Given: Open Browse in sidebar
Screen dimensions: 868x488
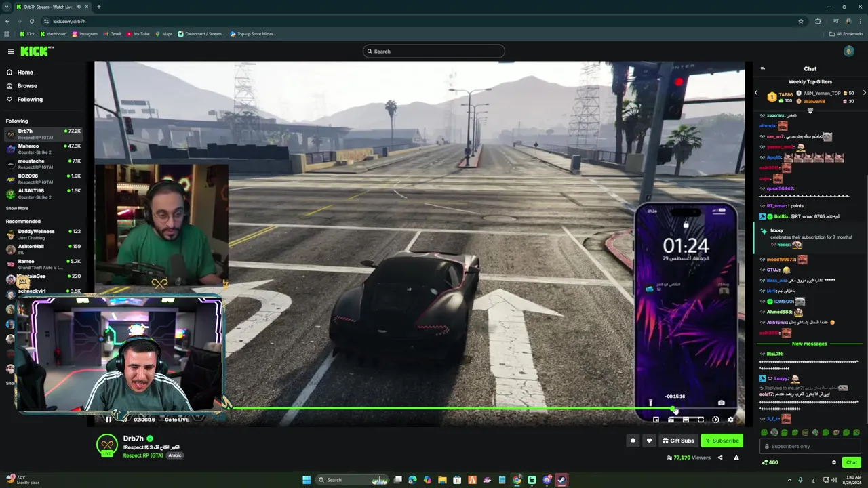Looking at the screenshot, I should 27,85.
